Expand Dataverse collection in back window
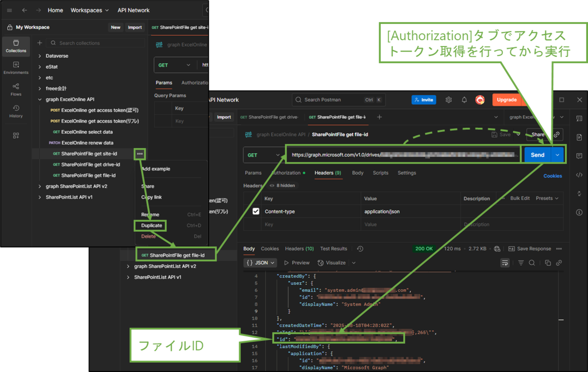Image resolution: width=588 pixels, height=372 pixels. (40, 56)
